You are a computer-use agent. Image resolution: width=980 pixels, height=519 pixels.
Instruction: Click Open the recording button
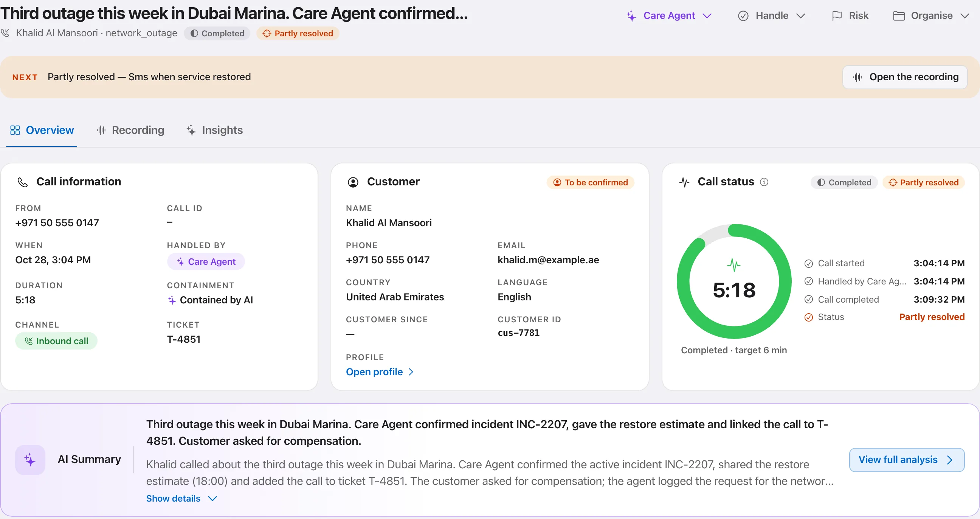pyautogui.click(x=905, y=77)
